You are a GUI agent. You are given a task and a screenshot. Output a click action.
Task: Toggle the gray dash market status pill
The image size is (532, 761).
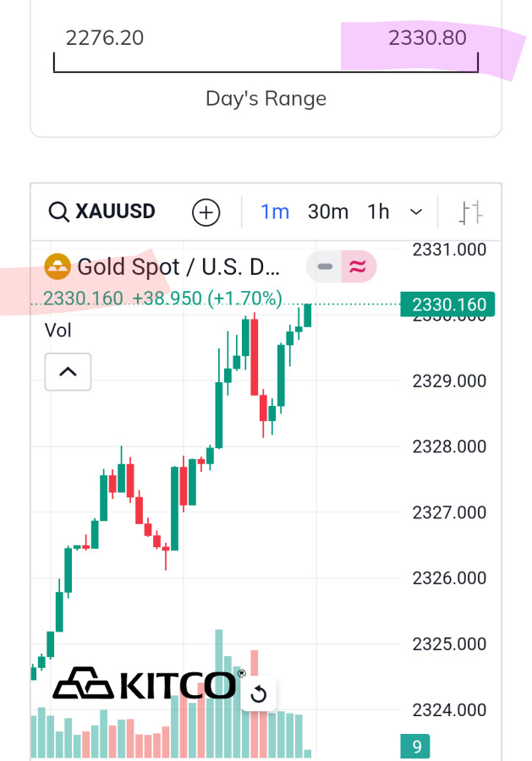tap(324, 267)
